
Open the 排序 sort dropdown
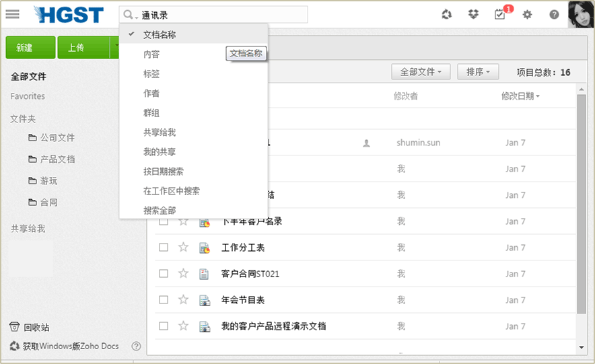pos(478,72)
